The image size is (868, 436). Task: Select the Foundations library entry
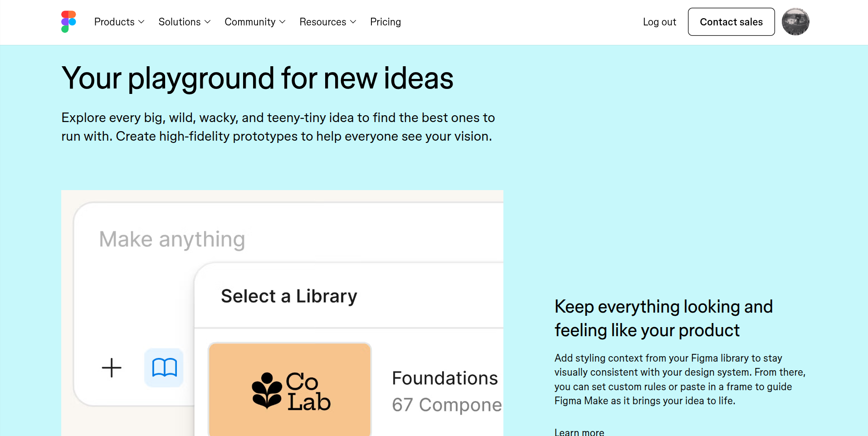point(445,378)
